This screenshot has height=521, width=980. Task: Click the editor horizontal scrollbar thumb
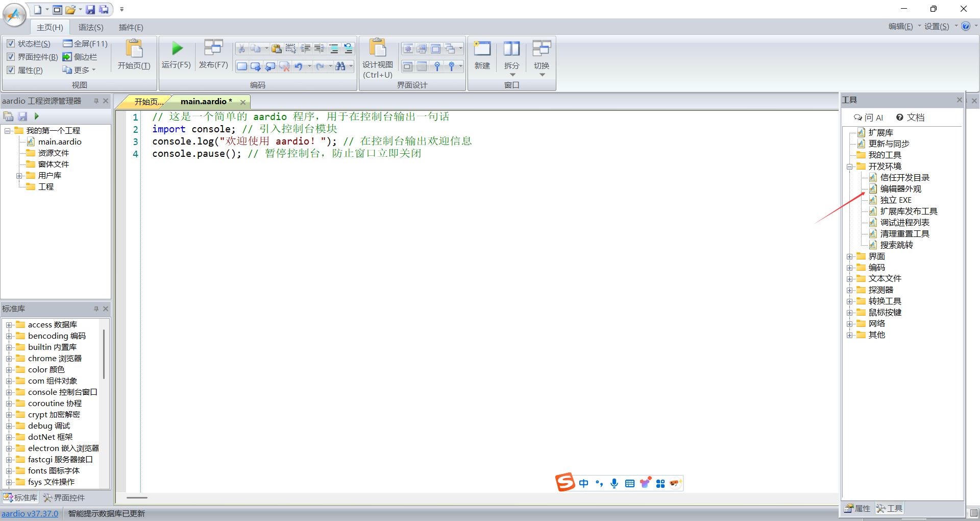coord(137,498)
